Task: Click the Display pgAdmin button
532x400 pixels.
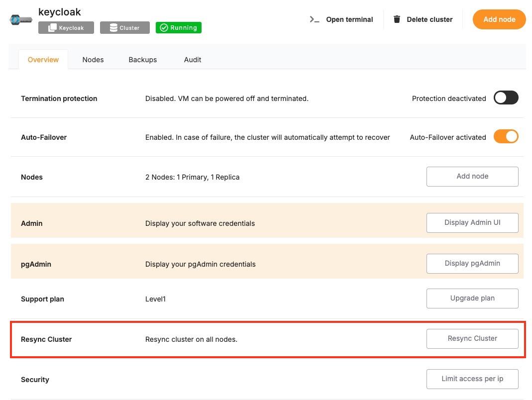Action: pos(472,264)
